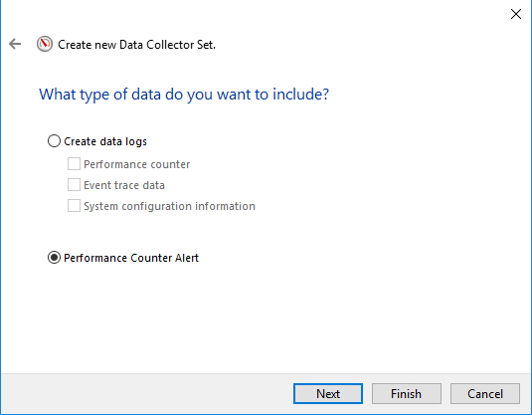The image size is (532, 415).
Task: Click the Data Collector Set wizard icon
Action: (45, 44)
